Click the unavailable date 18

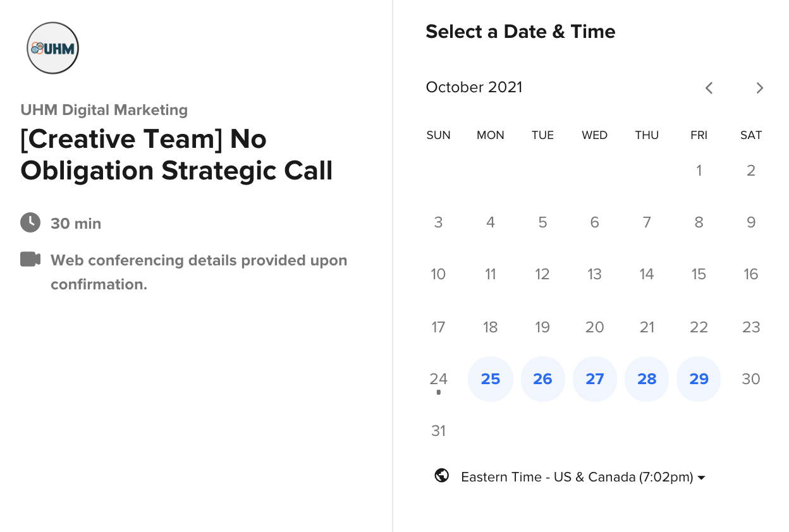(x=491, y=327)
